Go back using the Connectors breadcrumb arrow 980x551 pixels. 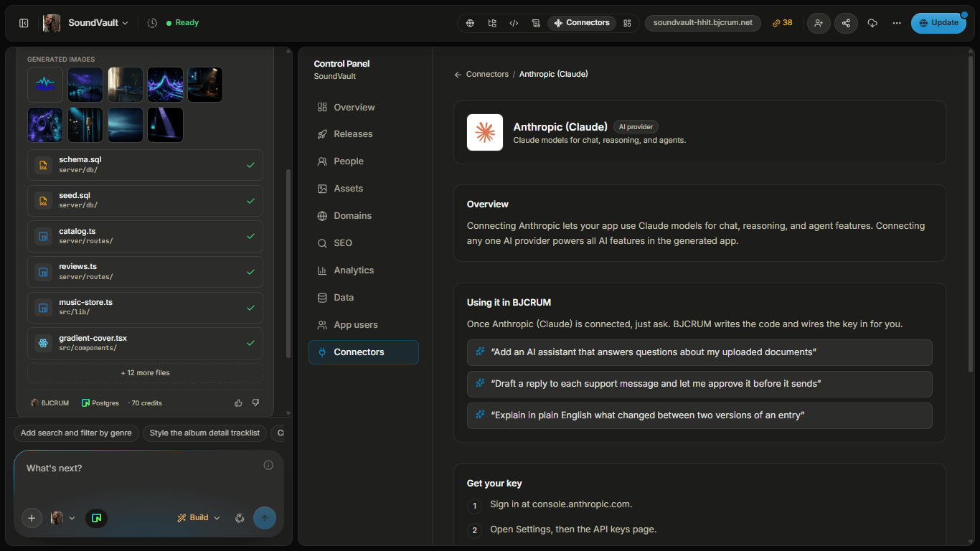(458, 75)
